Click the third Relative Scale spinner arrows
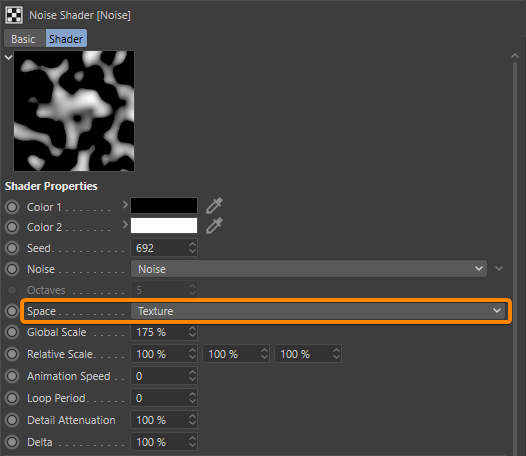The height and width of the screenshot is (456, 526). (x=336, y=354)
